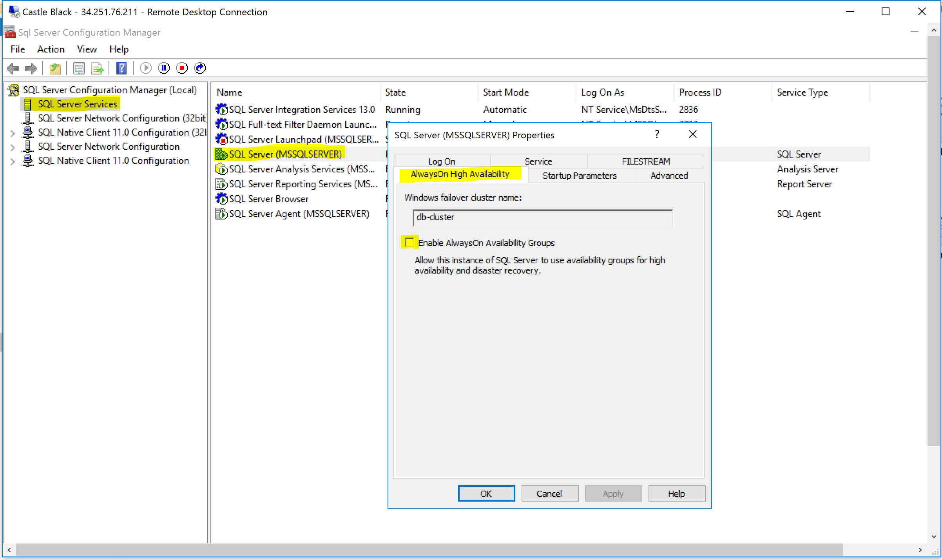Viewport: 942px width, 560px height.
Task: Click the Forward arrow toolbar icon
Action: click(31, 68)
